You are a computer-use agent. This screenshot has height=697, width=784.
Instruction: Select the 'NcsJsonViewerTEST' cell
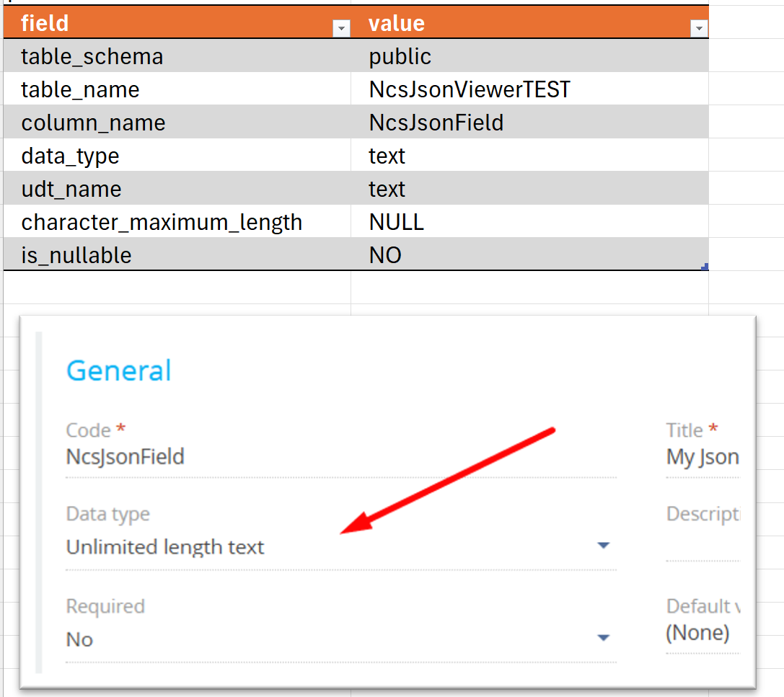click(x=529, y=89)
